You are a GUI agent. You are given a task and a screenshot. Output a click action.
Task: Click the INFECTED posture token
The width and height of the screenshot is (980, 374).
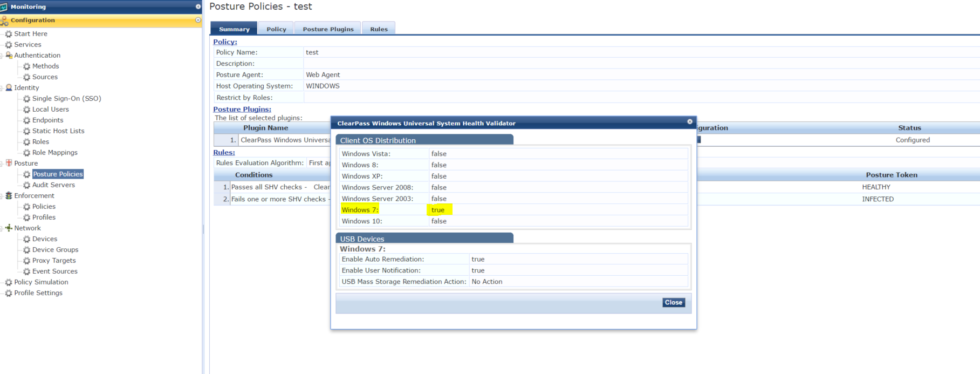click(878, 199)
